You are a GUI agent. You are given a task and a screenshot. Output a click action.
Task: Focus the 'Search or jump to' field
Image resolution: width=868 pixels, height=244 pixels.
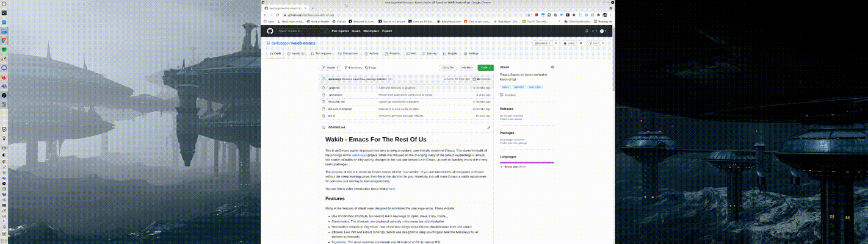click(x=302, y=30)
